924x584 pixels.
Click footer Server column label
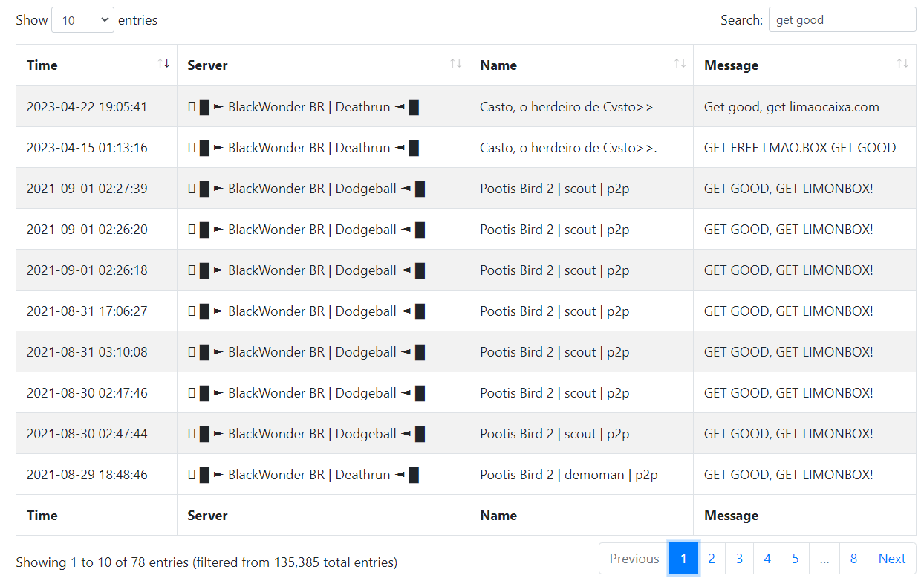coord(207,516)
